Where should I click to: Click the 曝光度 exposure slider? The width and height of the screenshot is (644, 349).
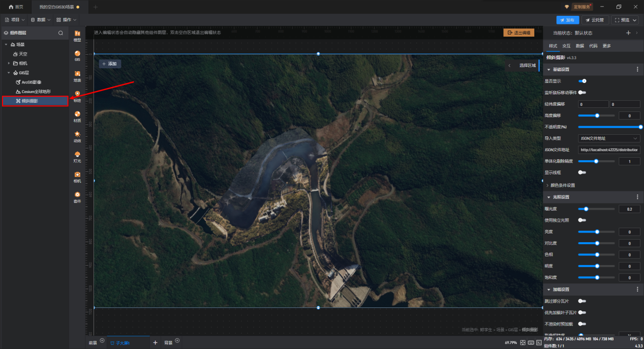tap(596, 209)
